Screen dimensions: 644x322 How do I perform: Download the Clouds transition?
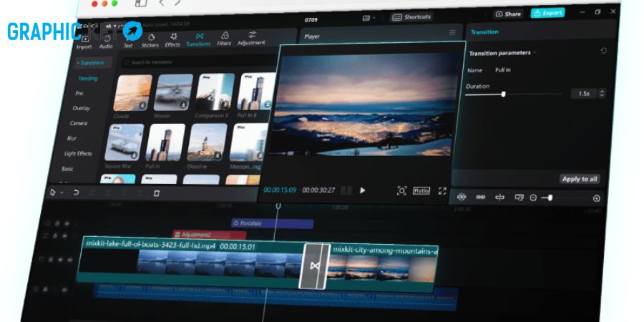142,106
